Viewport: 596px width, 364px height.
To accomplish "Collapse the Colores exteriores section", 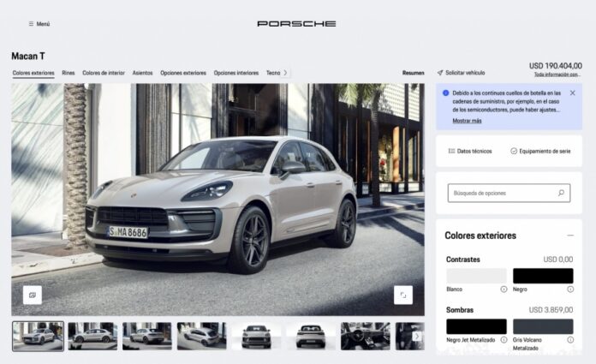I will tap(570, 236).
